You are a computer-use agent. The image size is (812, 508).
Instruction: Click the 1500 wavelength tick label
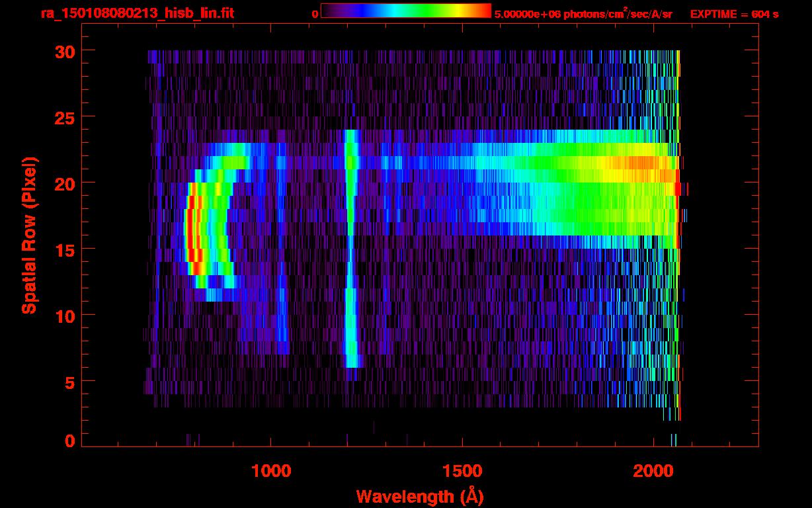coord(462,471)
